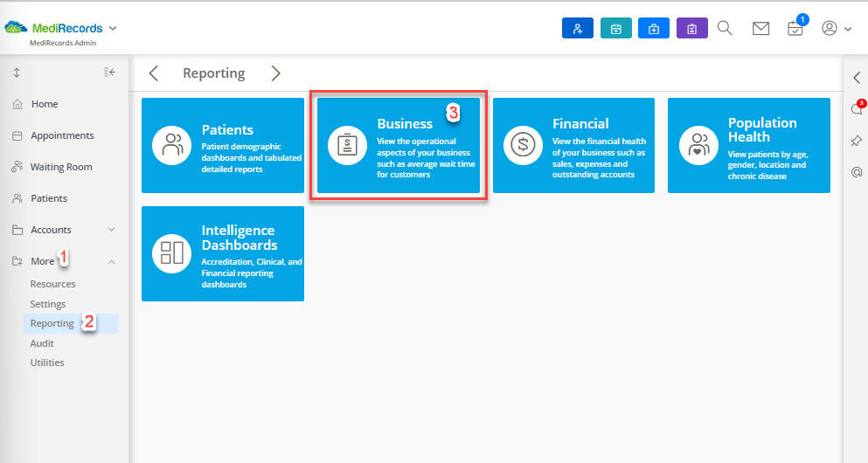Viewport: 868px width, 463px height.
Task: Go to Home in the sidebar
Action: (45, 104)
